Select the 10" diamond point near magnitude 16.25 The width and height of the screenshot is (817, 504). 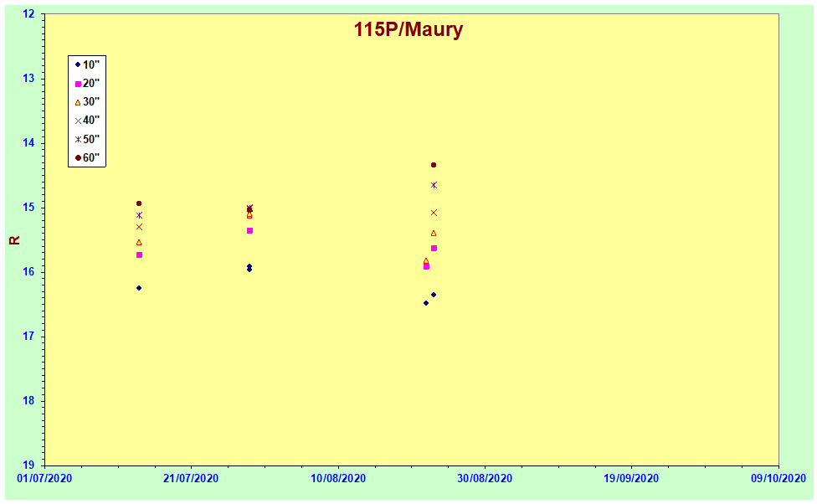pos(139,288)
